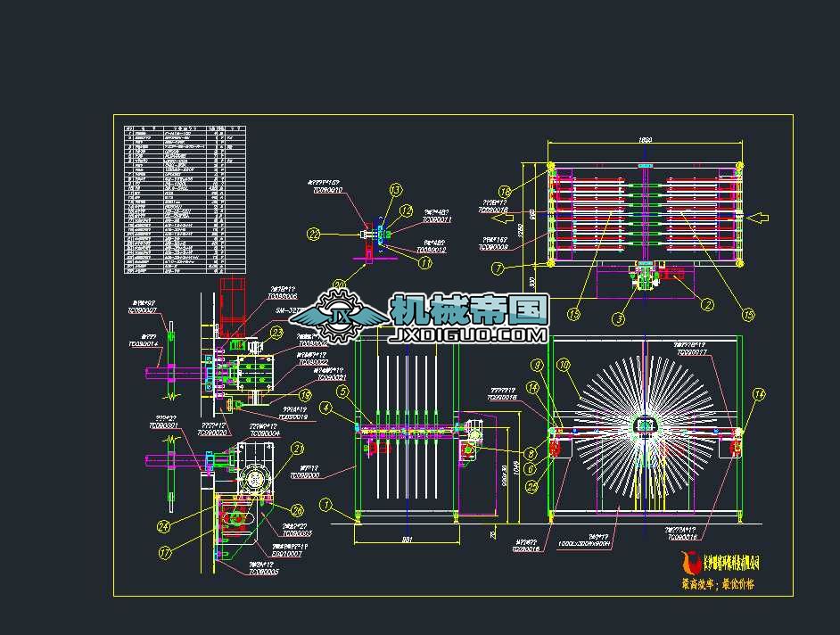
Task: Click part balloon number 13
Action: coord(395,190)
